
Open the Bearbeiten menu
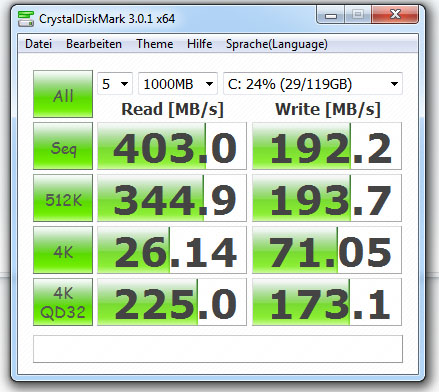click(94, 44)
